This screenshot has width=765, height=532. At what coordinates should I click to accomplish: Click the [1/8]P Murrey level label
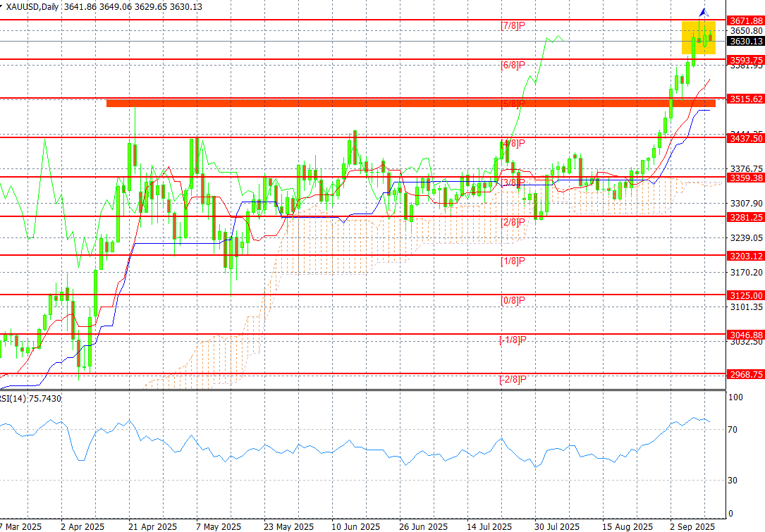(513, 261)
